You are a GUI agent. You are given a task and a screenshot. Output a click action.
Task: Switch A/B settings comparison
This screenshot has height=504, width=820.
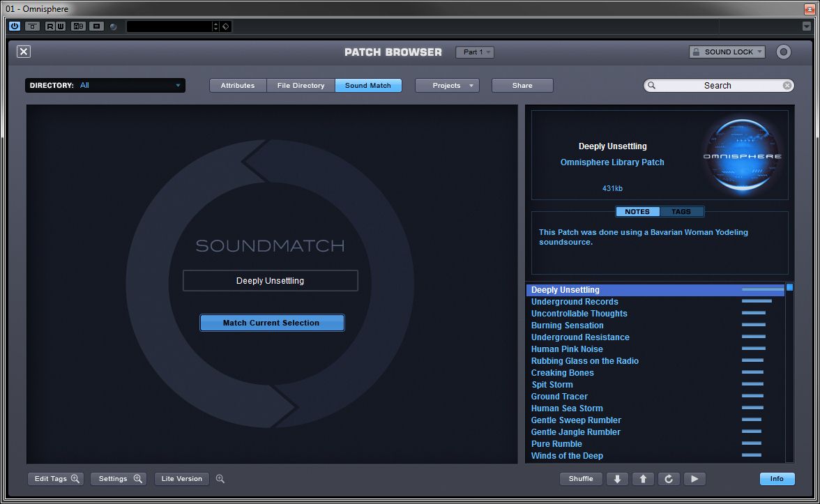click(x=78, y=26)
